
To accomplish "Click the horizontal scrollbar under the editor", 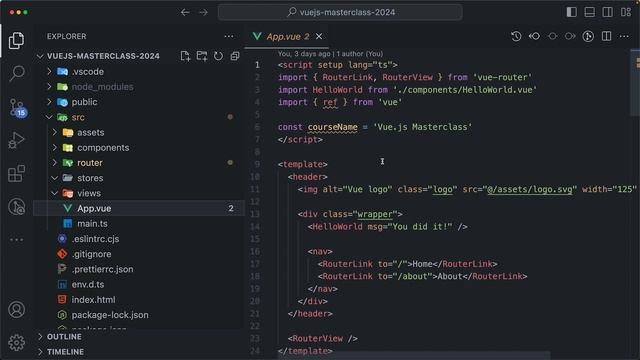I will click(414, 356).
